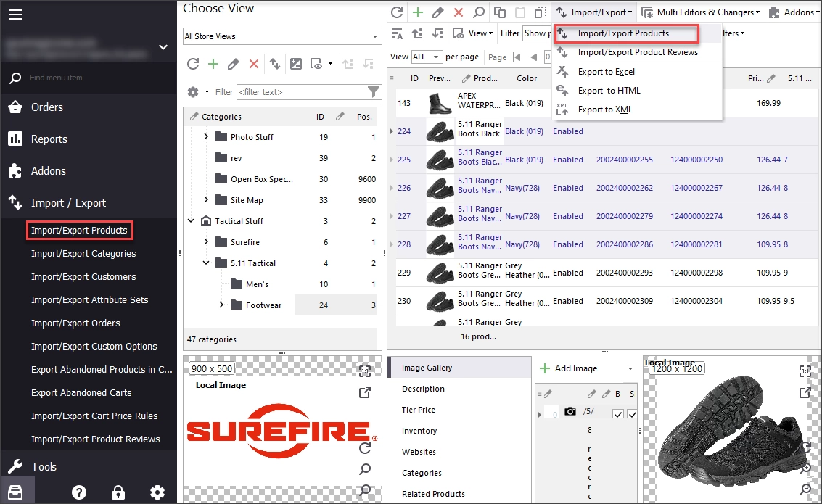Add a new product with plus icon

point(418,12)
